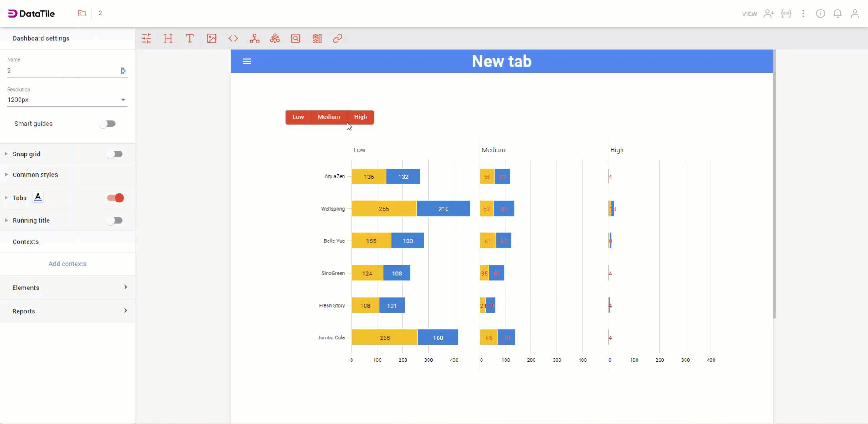Click the {api} icon in the top bar
This screenshot has width=868, height=424.
(787, 14)
